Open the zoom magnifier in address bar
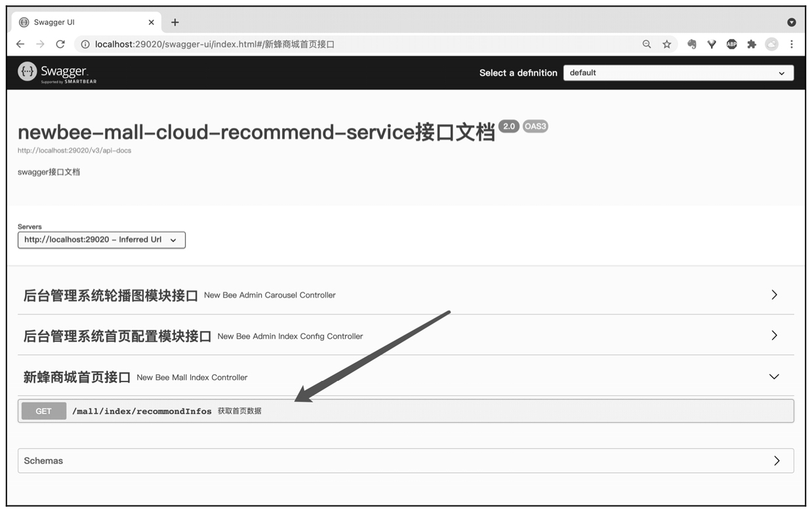 point(647,44)
